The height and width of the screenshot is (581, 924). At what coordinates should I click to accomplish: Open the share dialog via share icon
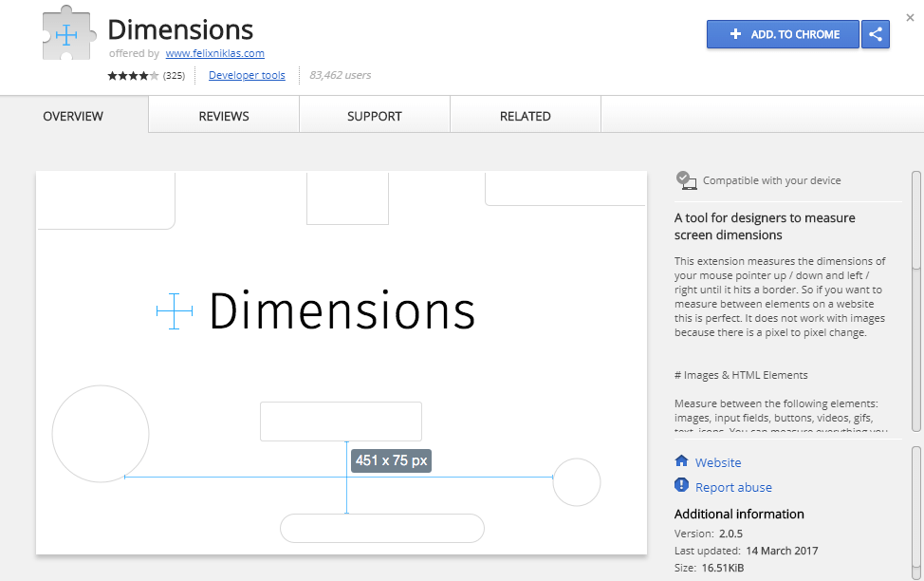(874, 34)
